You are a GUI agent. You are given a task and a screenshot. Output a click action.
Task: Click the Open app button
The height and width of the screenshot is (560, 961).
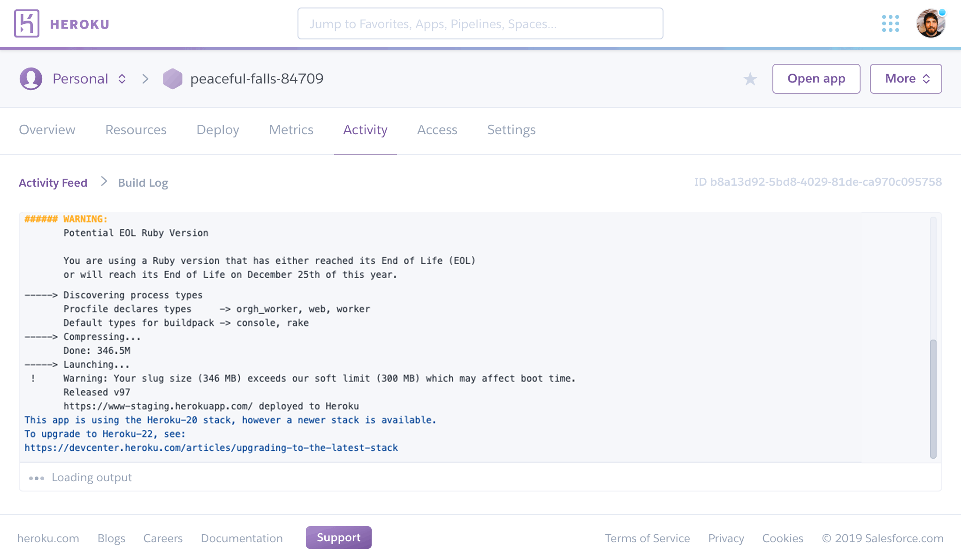pyautogui.click(x=816, y=79)
